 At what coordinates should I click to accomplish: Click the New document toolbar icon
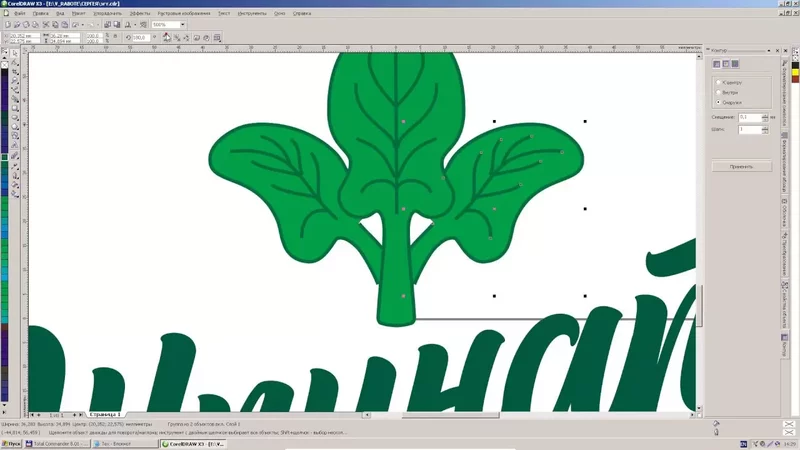point(7,24)
